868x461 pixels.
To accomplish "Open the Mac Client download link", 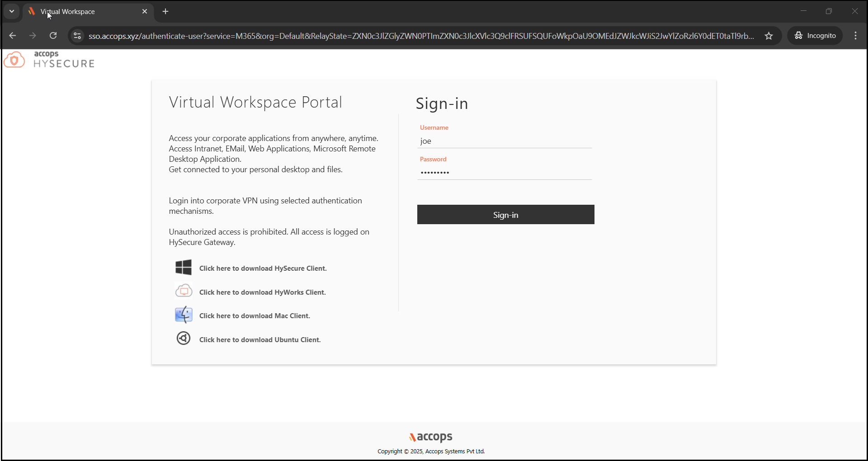I will pos(255,316).
